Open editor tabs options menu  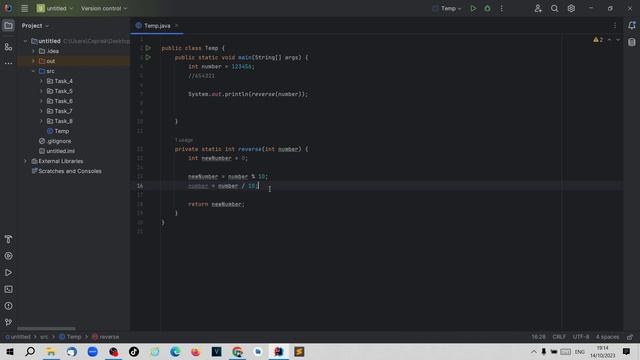(x=615, y=26)
